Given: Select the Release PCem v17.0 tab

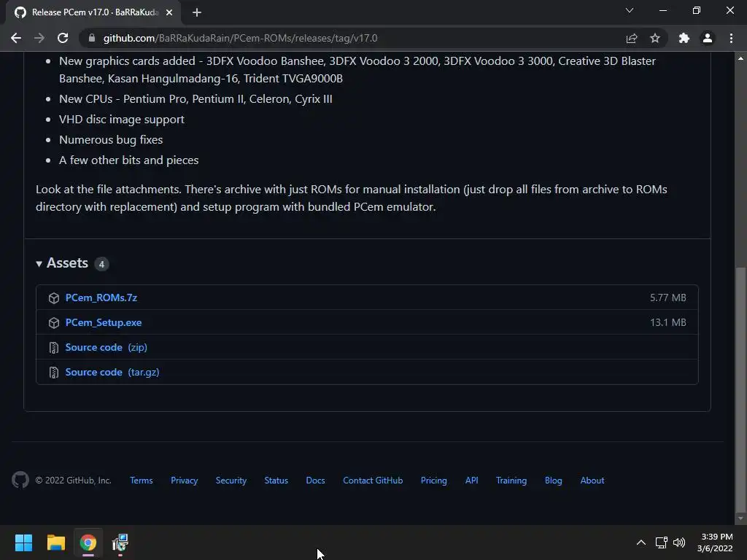Looking at the screenshot, I should click(x=93, y=12).
